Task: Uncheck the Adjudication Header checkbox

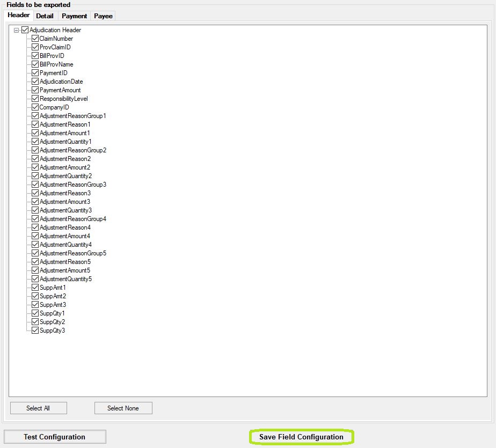Action: coord(25,30)
